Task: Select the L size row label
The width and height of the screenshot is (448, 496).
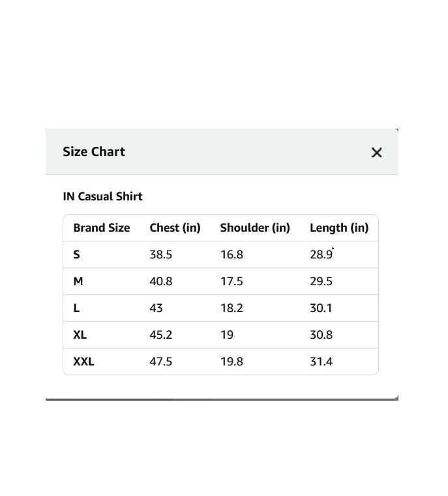Action: [76, 308]
